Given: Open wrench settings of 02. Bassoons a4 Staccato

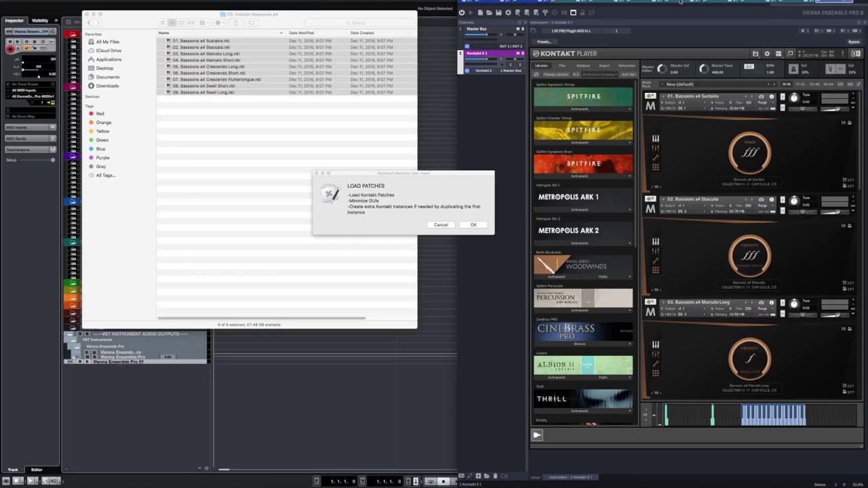Looking at the screenshot, I should point(651,199).
